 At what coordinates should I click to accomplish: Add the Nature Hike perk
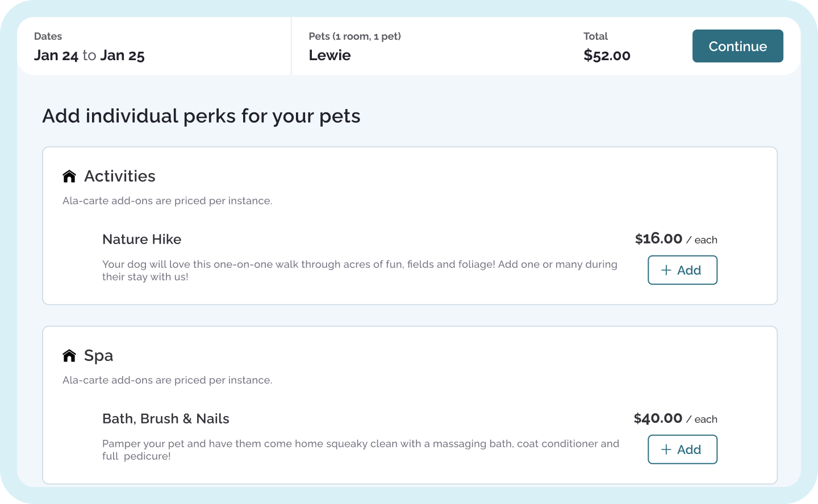click(682, 270)
